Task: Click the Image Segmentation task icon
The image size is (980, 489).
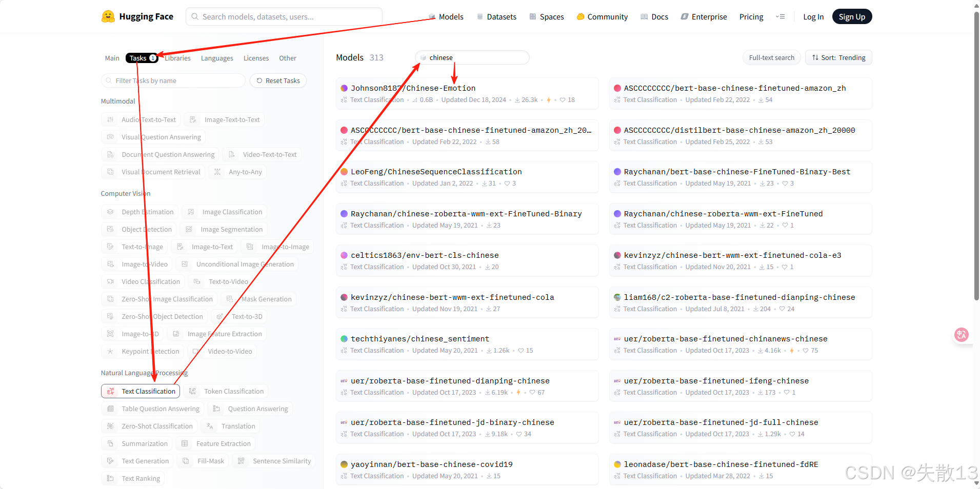Action: (x=189, y=229)
